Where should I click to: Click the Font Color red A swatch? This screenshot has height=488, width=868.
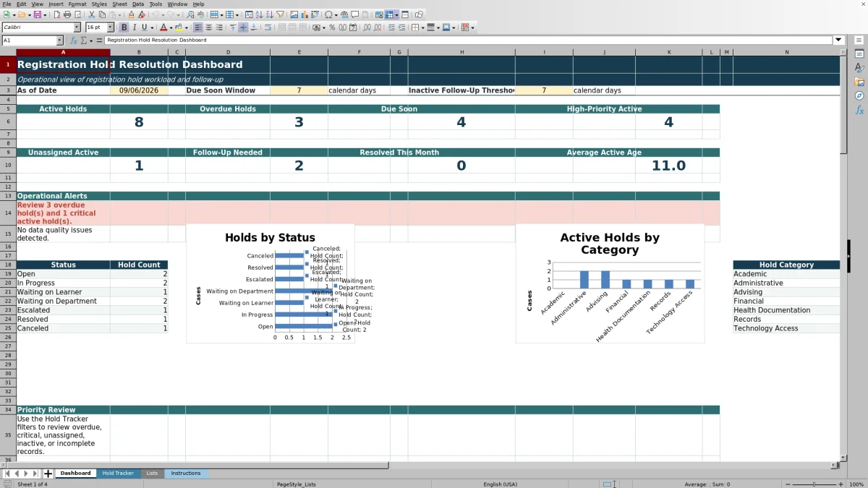pos(163,27)
